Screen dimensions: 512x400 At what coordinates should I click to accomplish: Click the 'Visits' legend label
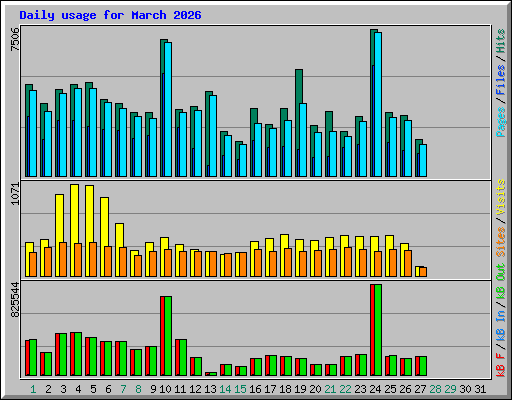[x=501, y=197]
